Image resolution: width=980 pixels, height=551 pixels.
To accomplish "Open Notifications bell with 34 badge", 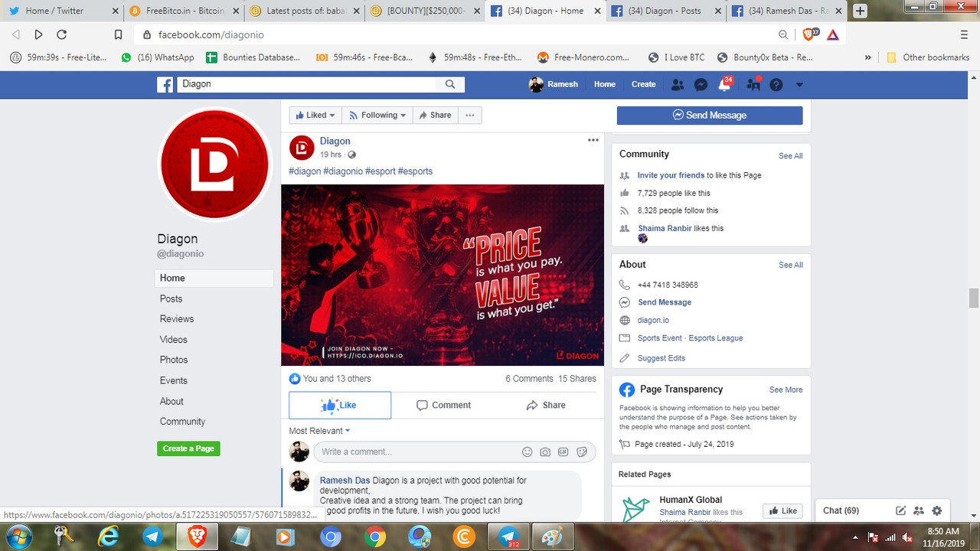I will coord(724,84).
